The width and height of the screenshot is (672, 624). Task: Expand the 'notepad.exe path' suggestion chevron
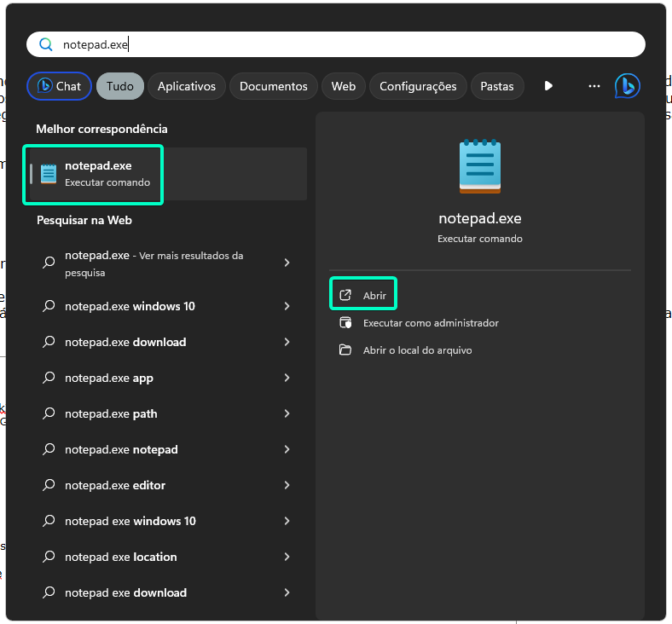click(x=287, y=414)
